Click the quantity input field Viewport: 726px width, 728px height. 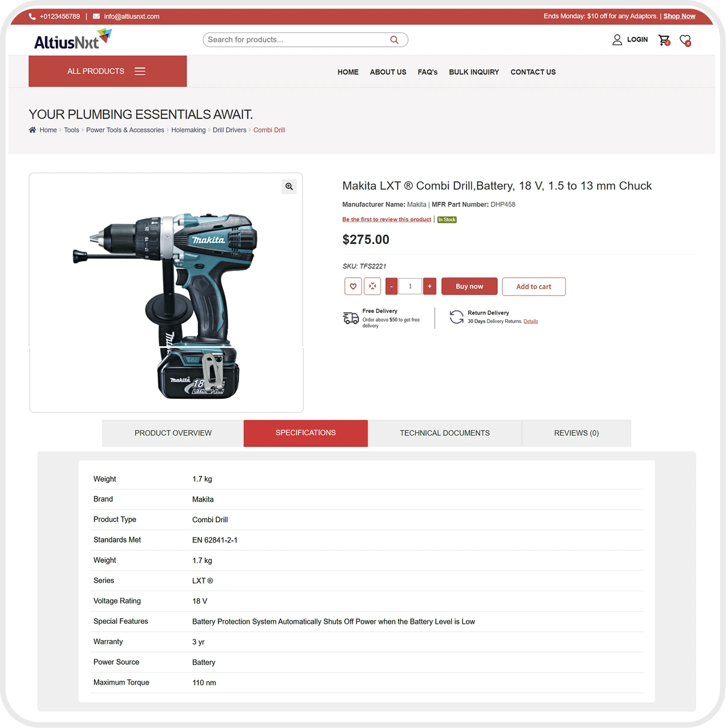tap(411, 287)
